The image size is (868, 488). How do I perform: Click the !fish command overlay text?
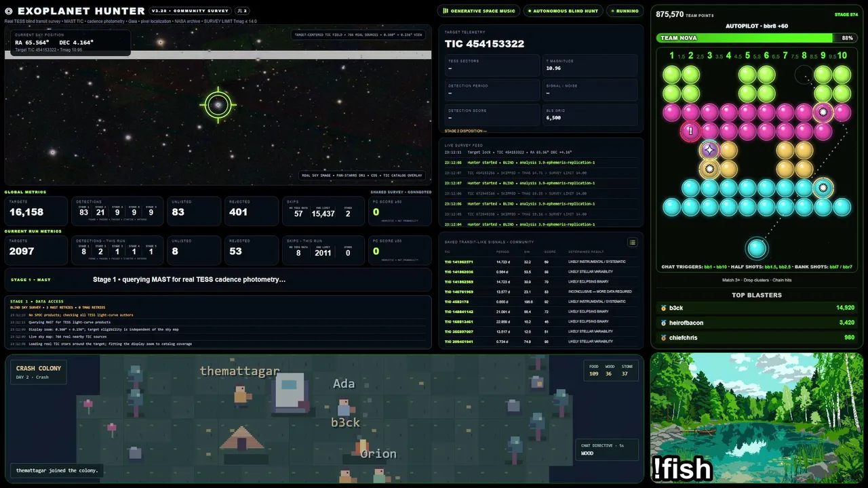pos(683,469)
